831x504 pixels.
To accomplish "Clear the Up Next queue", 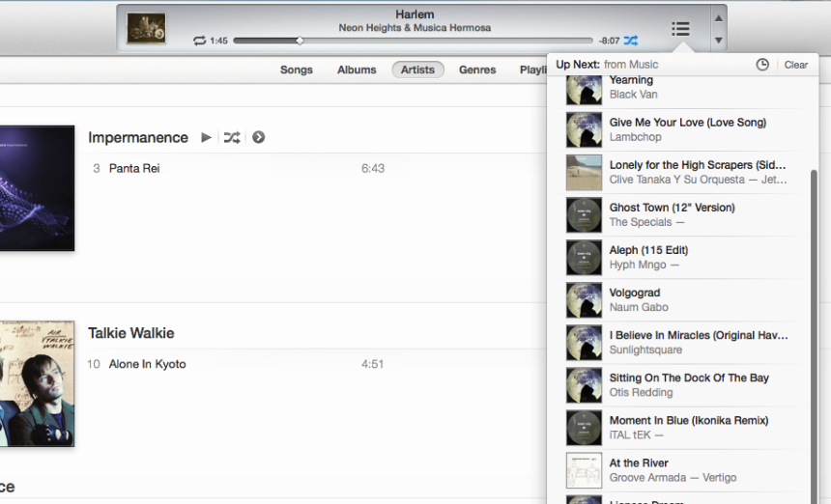I will [x=795, y=65].
